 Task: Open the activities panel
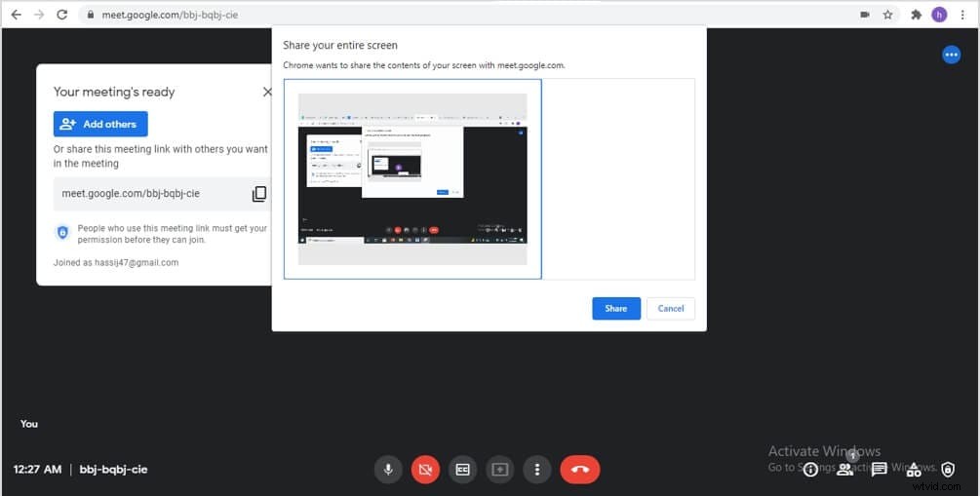tap(914, 470)
